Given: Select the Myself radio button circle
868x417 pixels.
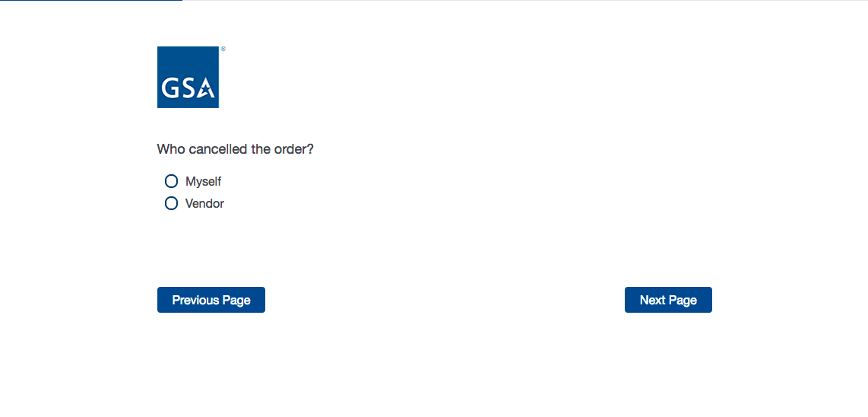Looking at the screenshot, I should [171, 181].
